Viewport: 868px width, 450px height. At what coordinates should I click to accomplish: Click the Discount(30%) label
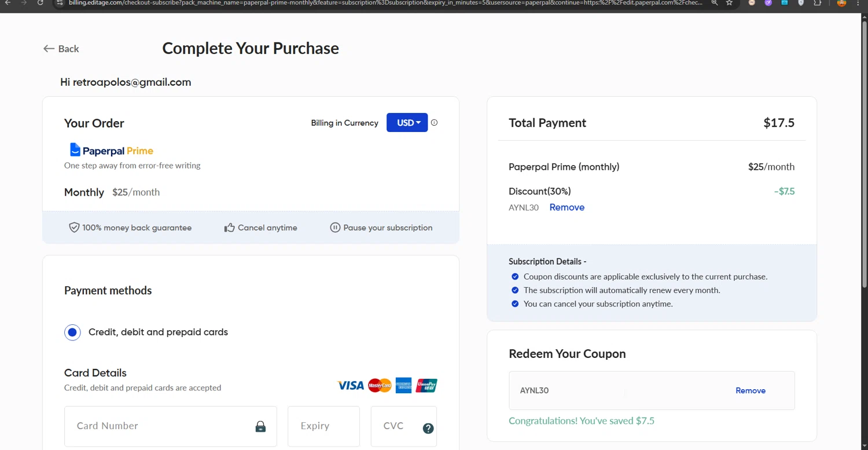coord(540,191)
